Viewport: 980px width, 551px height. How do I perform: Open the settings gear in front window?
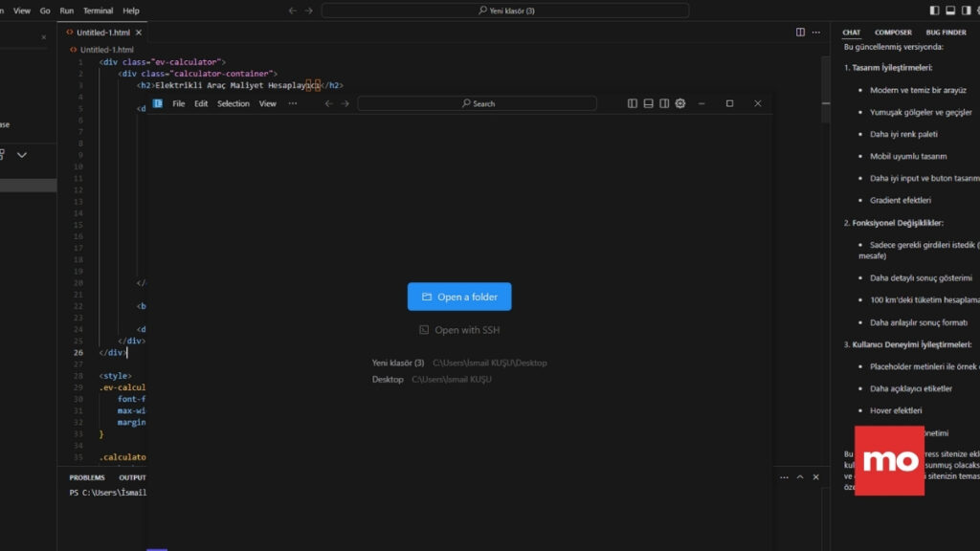680,103
